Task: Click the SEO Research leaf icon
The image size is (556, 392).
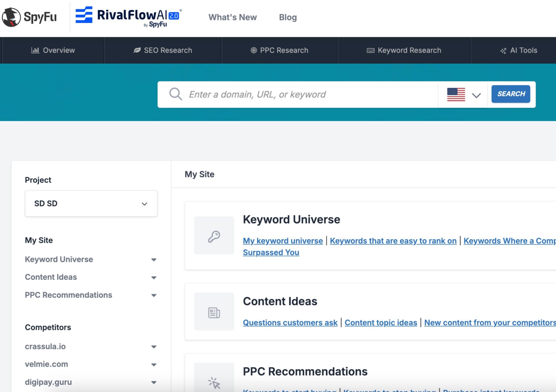Action: click(x=137, y=50)
